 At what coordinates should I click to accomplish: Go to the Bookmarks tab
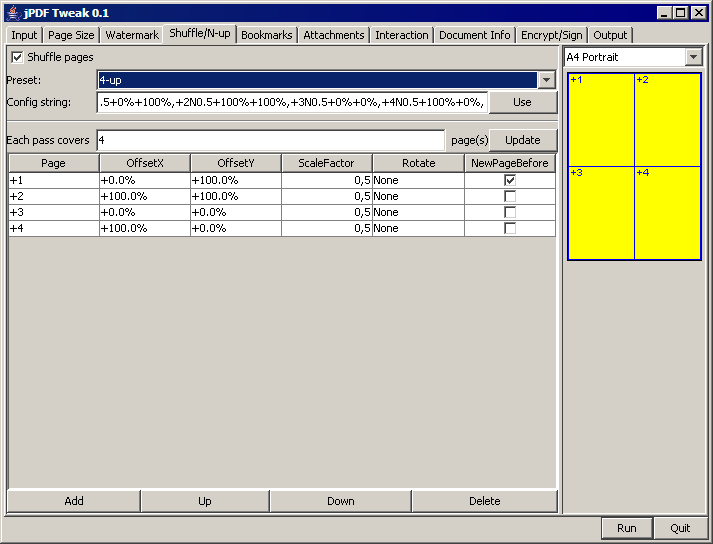[x=266, y=35]
